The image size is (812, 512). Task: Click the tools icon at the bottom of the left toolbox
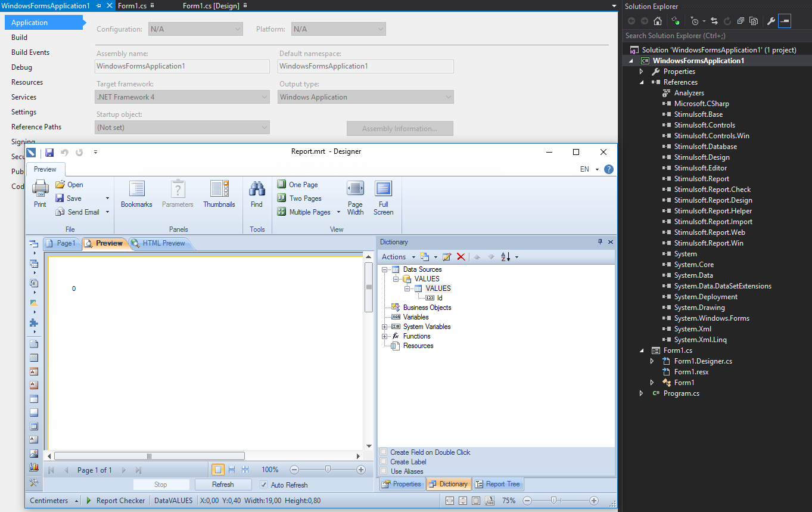(x=34, y=482)
